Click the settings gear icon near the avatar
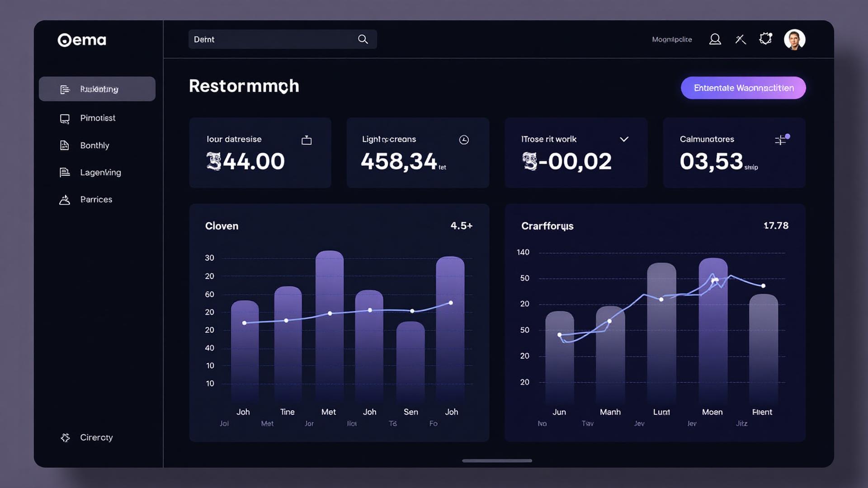The width and height of the screenshot is (868, 488). (x=765, y=39)
